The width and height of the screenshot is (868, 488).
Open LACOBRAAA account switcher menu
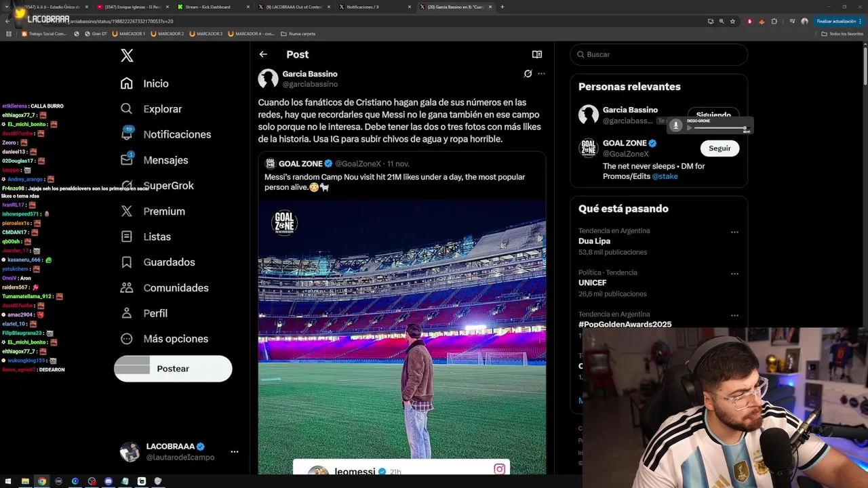tap(180, 452)
